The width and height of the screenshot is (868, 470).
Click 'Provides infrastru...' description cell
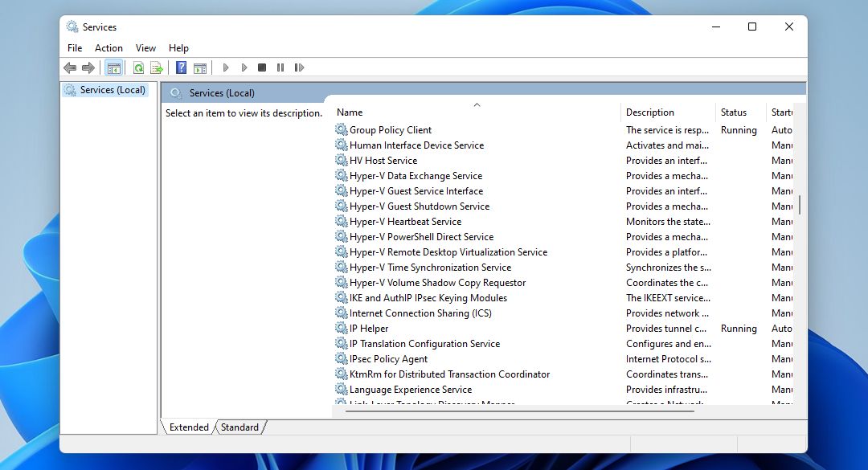coord(666,389)
